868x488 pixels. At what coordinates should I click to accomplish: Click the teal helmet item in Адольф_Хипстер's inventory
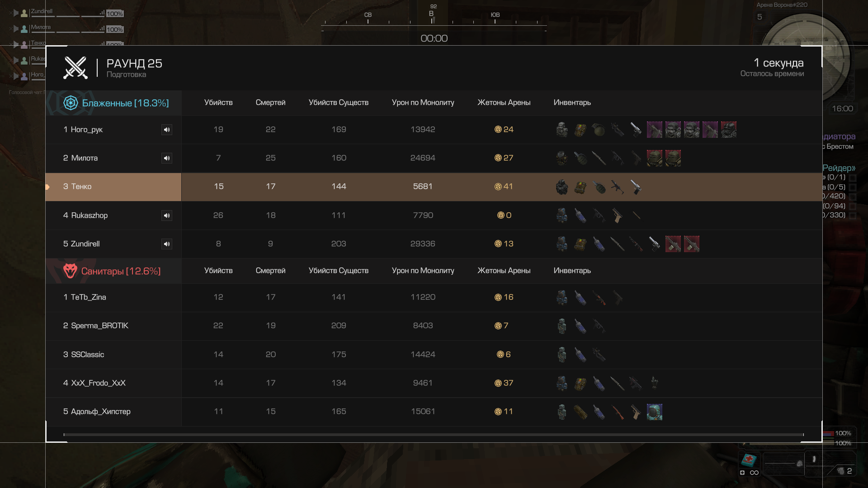coord(654,412)
